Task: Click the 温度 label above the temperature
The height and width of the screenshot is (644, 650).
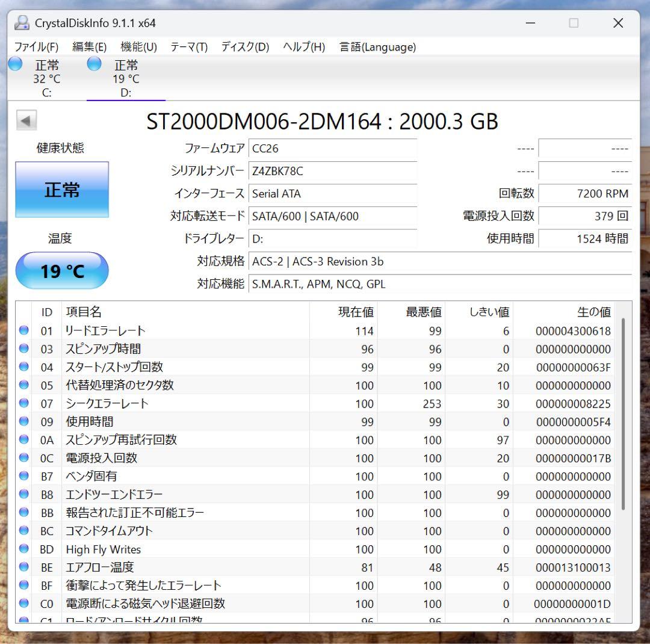Action: [x=61, y=238]
